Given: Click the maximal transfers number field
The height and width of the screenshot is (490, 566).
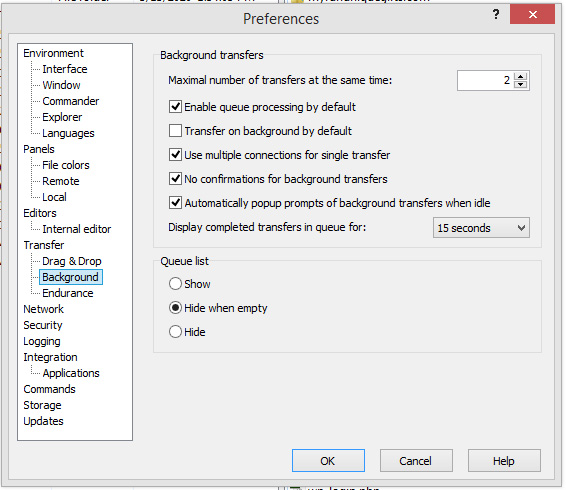Looking at the screenshot, I should coord(486,81).
